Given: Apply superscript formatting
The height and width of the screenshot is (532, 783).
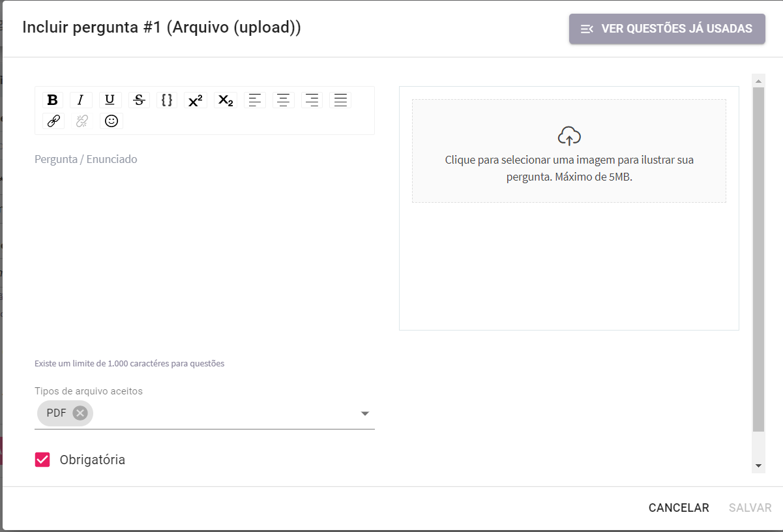Looking at the screenshot, I should click(195, 100).
